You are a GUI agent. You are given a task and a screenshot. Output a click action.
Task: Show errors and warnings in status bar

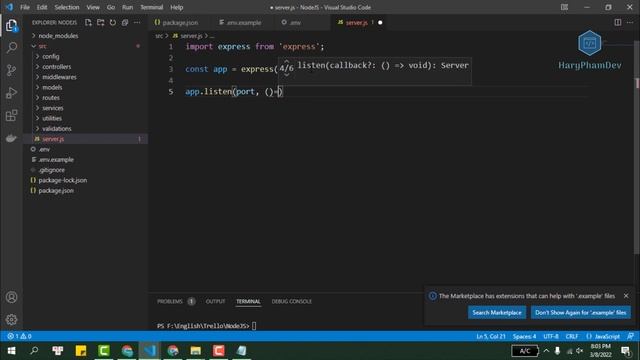pyautogui.click(x=19, y=336)
